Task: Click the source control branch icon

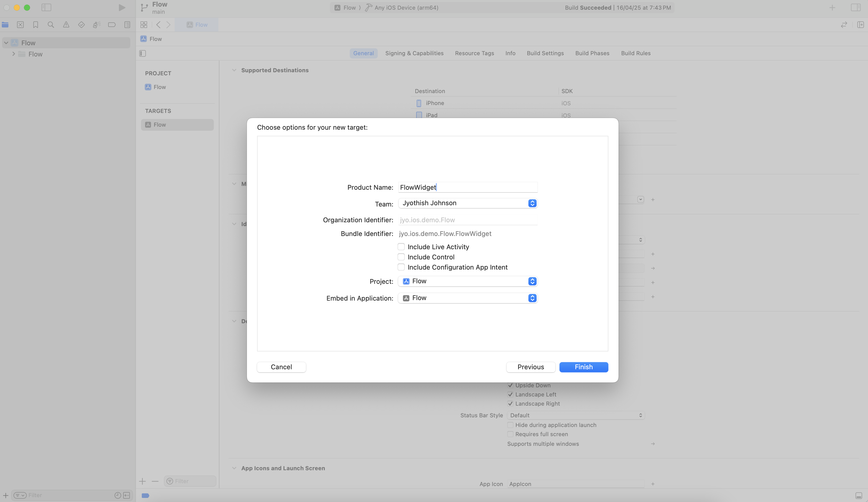Action: point(144,8)
